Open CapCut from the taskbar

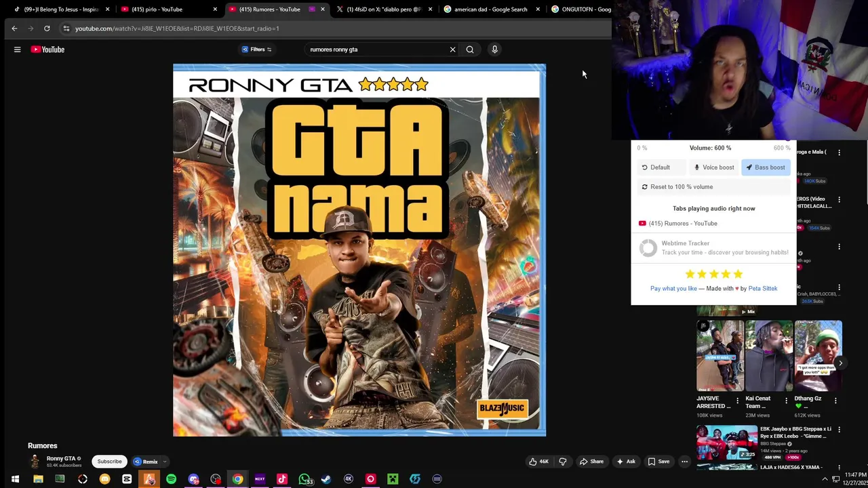pos(127,479)
